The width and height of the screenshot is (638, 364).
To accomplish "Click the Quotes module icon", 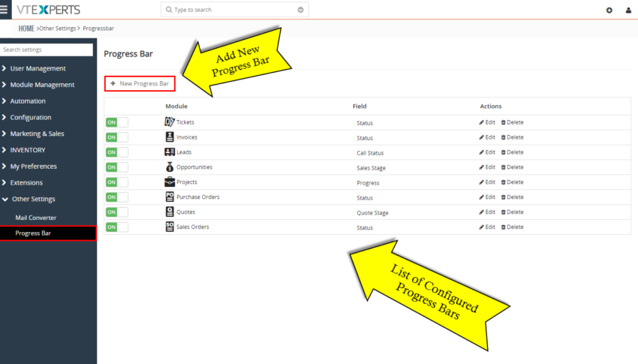I will pos(170,212).
